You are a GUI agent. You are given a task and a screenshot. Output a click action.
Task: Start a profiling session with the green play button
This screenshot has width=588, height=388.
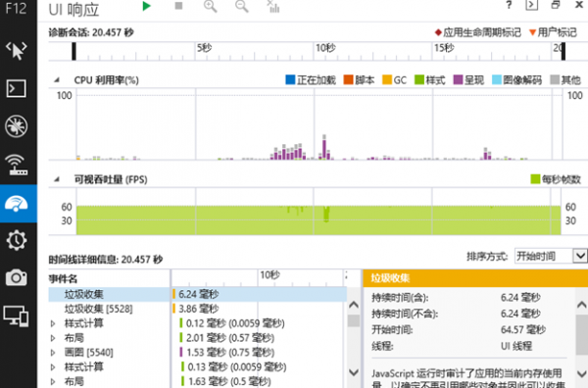tap(147, 6)
